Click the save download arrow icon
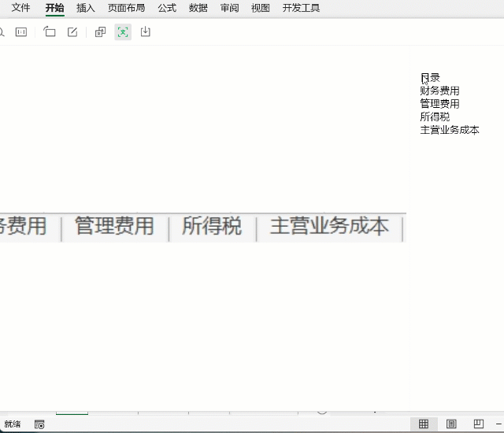The image size is (504, 433). (145, 31)
